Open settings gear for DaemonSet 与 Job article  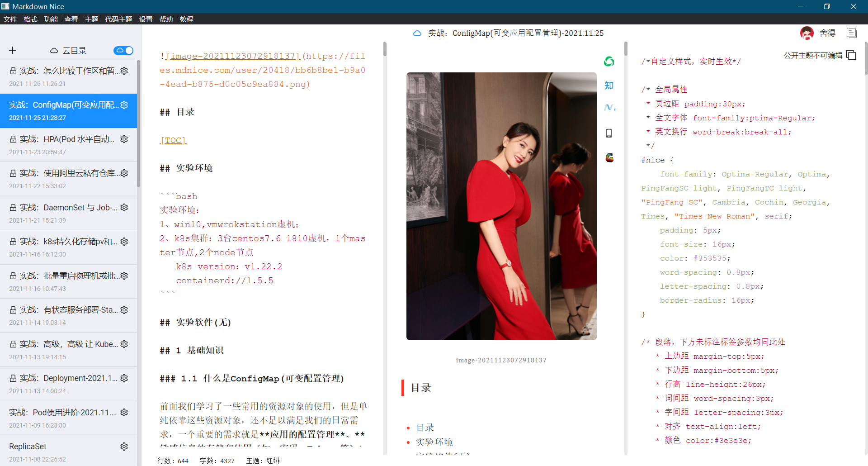[x=124, y=208]
